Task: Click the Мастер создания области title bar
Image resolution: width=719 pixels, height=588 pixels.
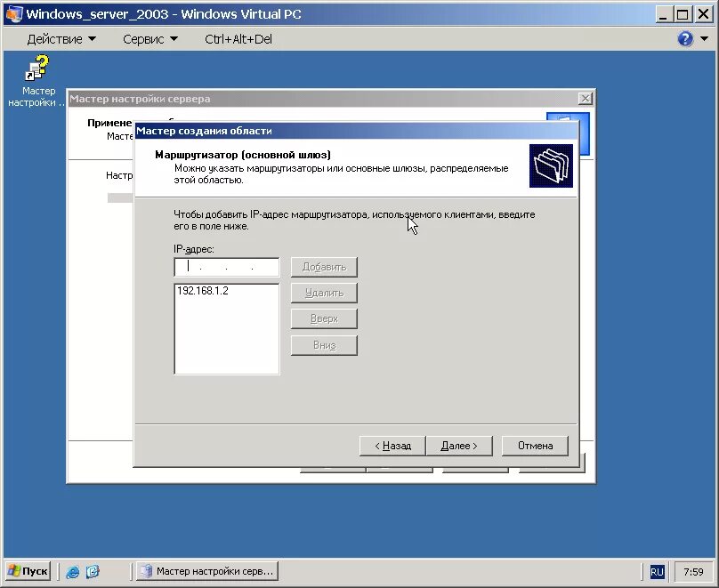Action: click(x=356, y=131)
